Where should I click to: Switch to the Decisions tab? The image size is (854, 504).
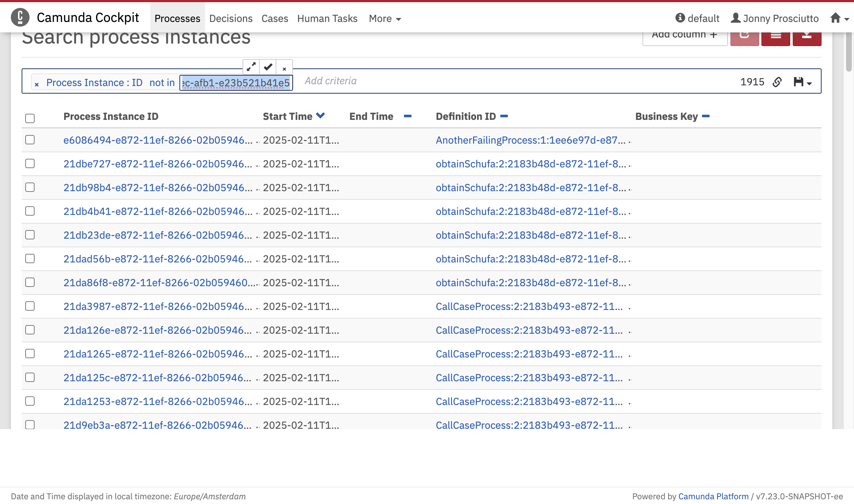coord(231,18)
